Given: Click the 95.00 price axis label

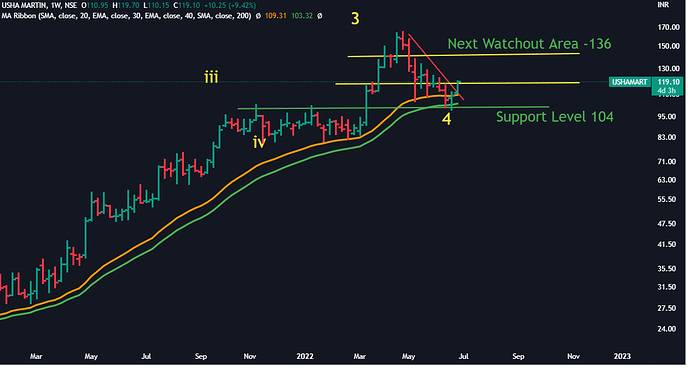Looking at the screenshot, I should coord(668,117).
